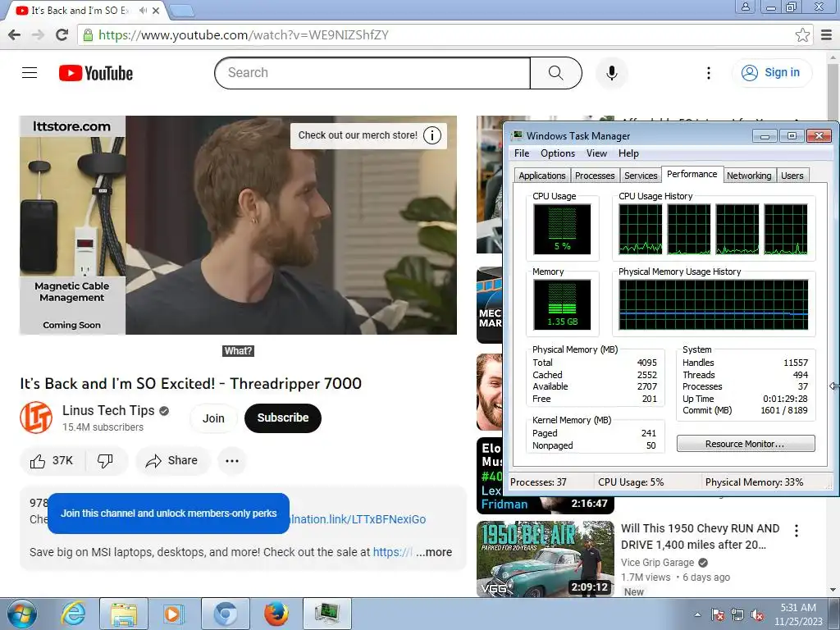Open YouTube settings three-dot menu
Screen dimensions: 840x630
click(709, 73)
